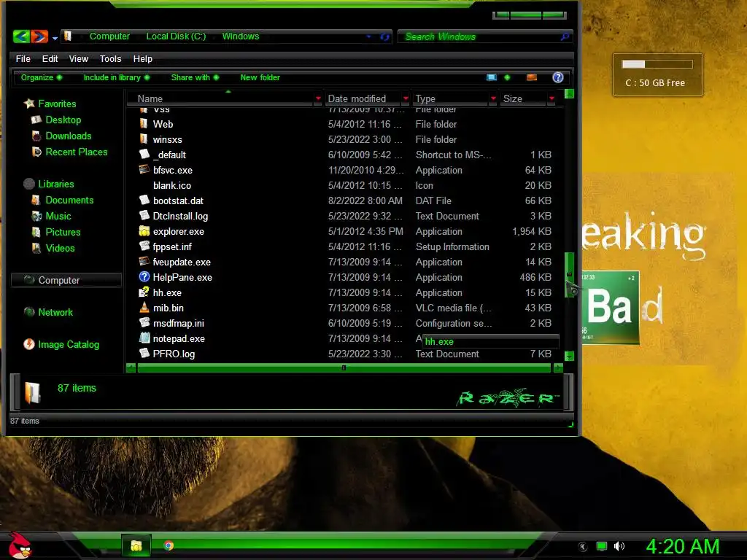This screenshot has width=747, height=560.
Task: Select the bfsvc.exe icon
Action: [144, 169]
